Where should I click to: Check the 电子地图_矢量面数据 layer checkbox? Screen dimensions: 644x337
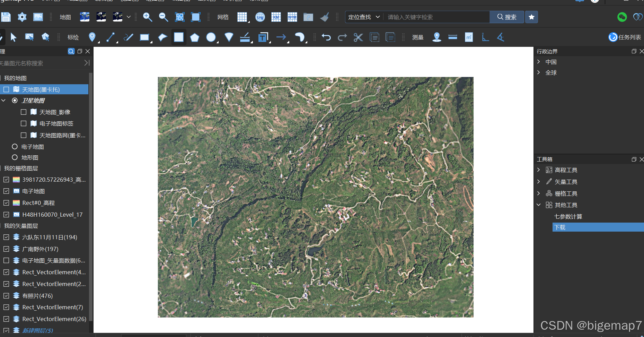pyautogui.click(x=6, y=260)
